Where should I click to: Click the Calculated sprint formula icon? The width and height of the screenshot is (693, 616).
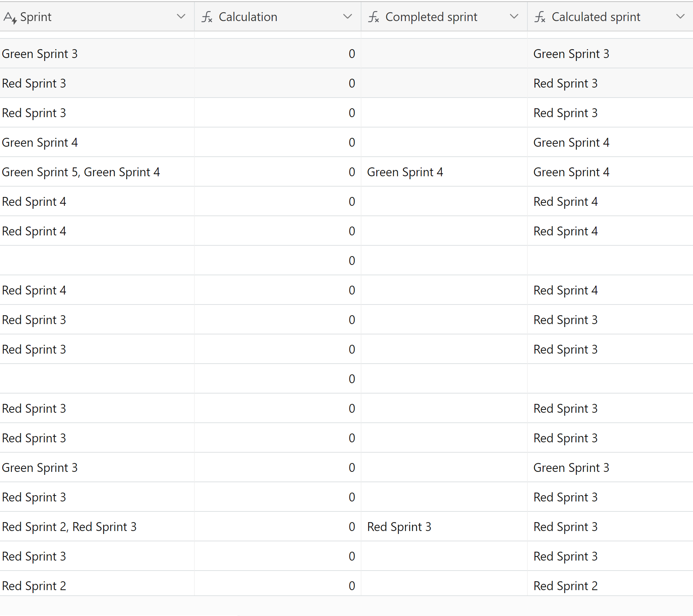[x=540, y=17]
